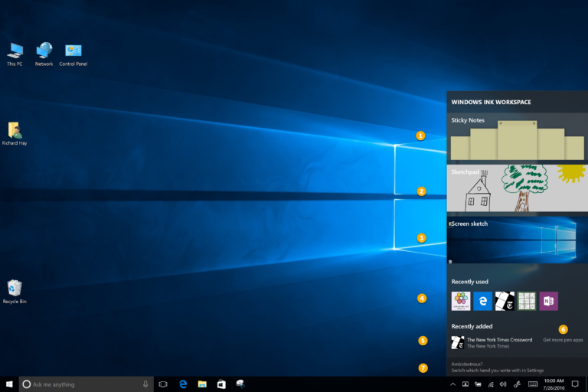
Task: Open NYT Crossword tile in Recently used
Action: tap(505, 301)
